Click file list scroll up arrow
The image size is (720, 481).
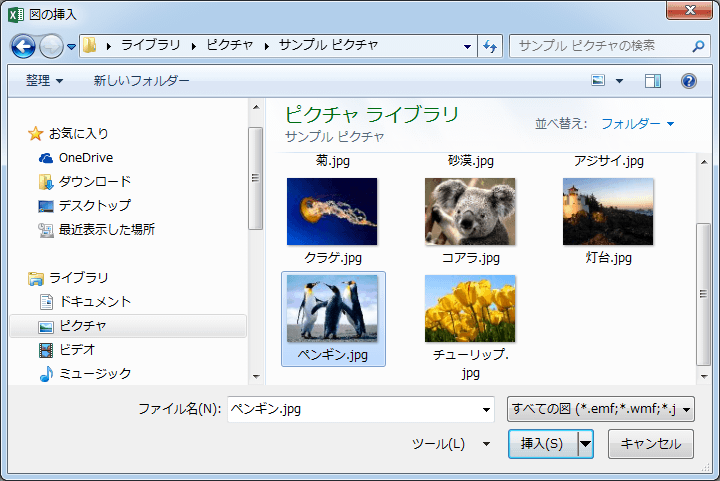click(x=704, y=162)
